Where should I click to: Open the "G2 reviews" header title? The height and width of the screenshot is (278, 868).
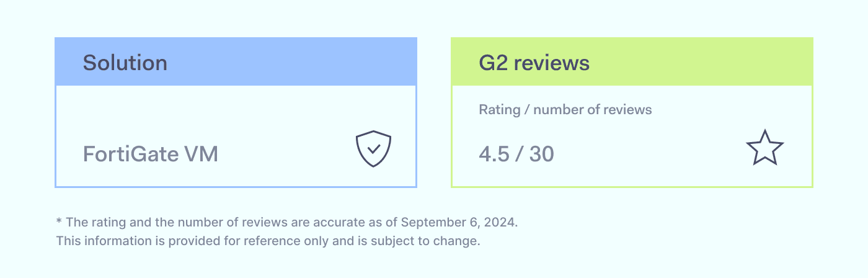coord(534,63)
